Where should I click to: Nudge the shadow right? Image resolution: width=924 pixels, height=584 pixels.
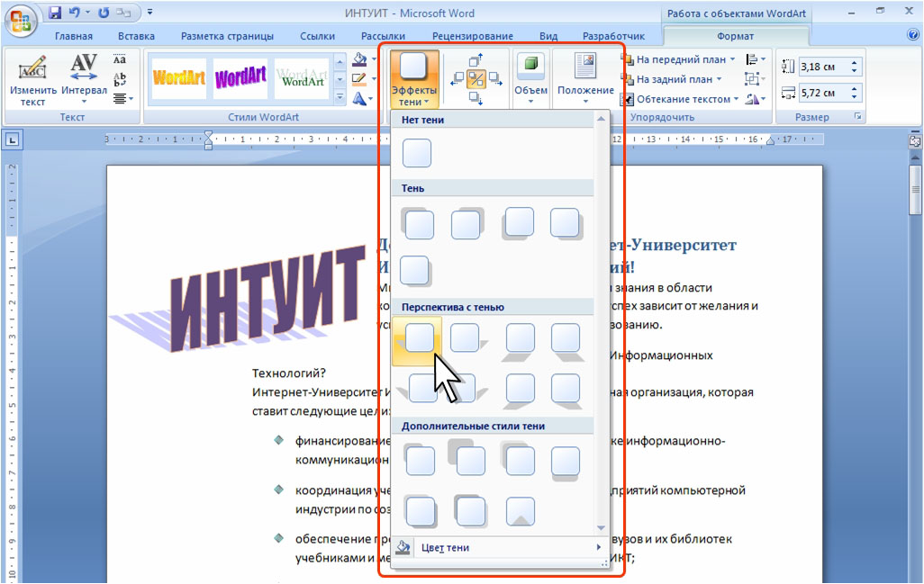(495, 79)
